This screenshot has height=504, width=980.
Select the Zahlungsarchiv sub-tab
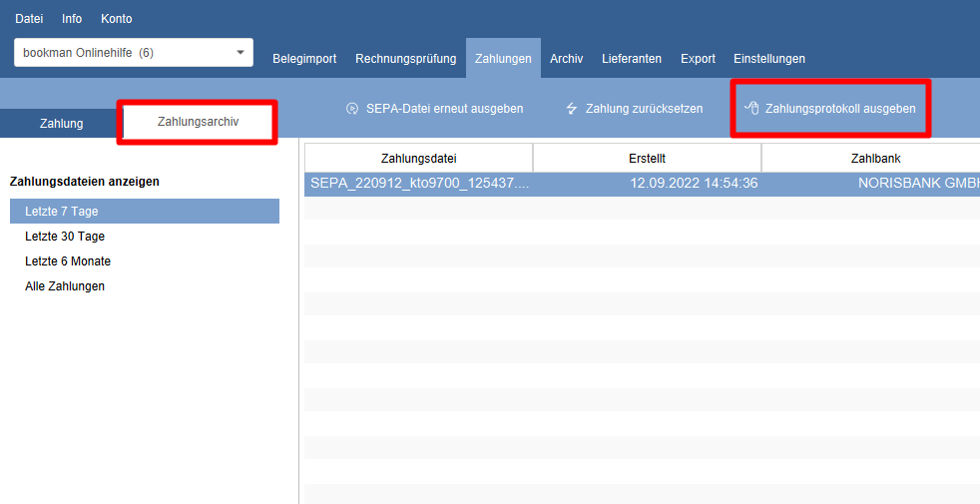198,122
